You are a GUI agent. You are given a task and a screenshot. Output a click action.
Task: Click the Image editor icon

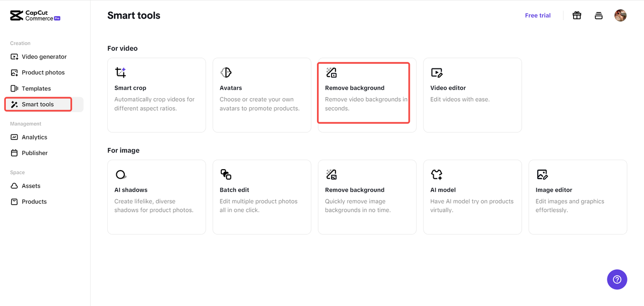[x=542, y=175]
